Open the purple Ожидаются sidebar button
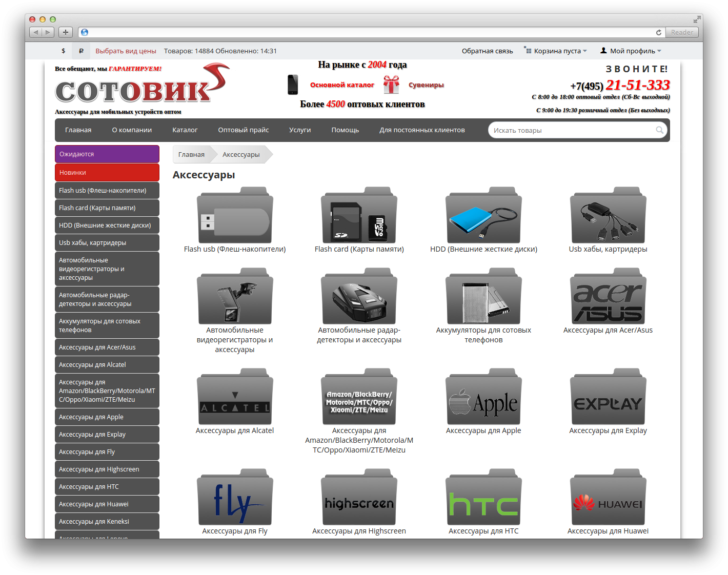The width and height of the screenshot is (728, 575). pos(107,154)
